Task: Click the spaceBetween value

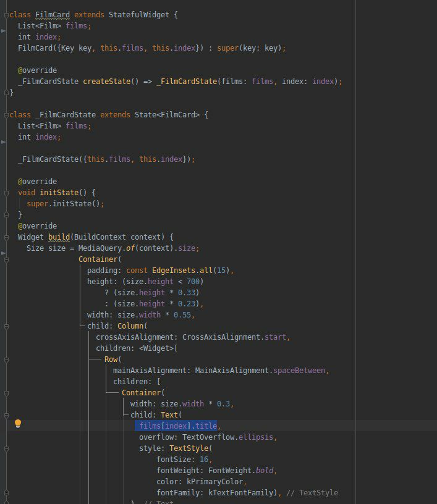Action: (299, 371)
